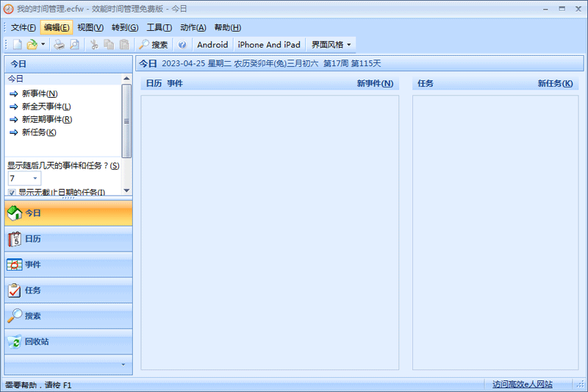This screenshot has width=588, height=392.
Task: Select the 回收站 recycle bin navigation icon
Action: click(x=15, y=342)
